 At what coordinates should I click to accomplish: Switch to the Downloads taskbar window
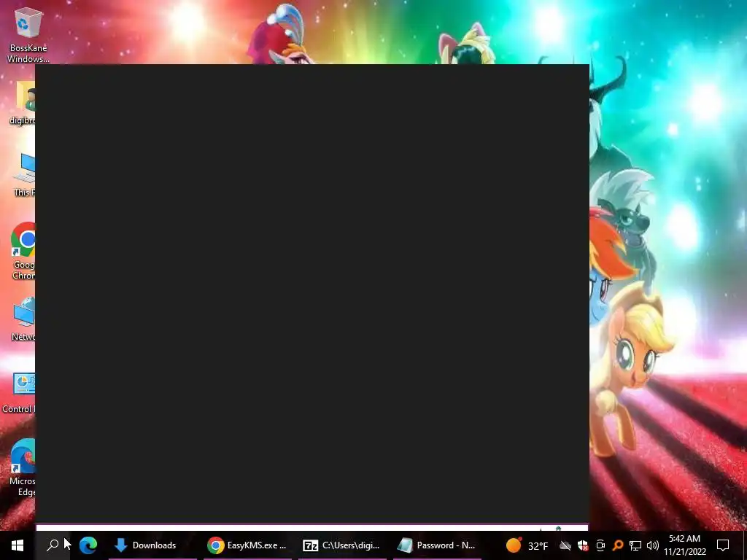click(152, 545)
